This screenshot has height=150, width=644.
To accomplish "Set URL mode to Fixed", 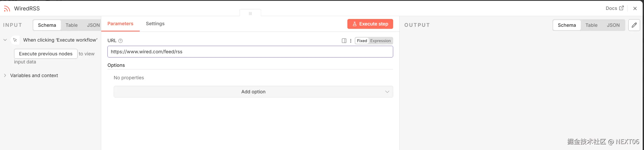I will click(x=362, y=41).
